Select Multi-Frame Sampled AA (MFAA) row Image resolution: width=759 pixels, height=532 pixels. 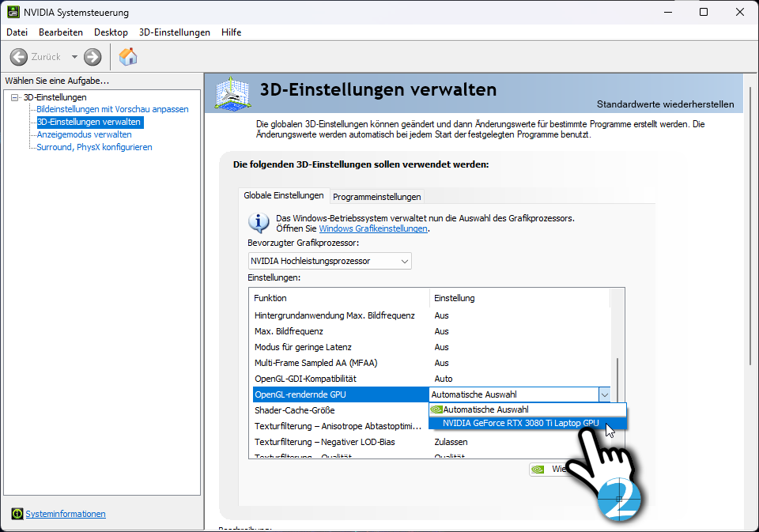[432, 363]
